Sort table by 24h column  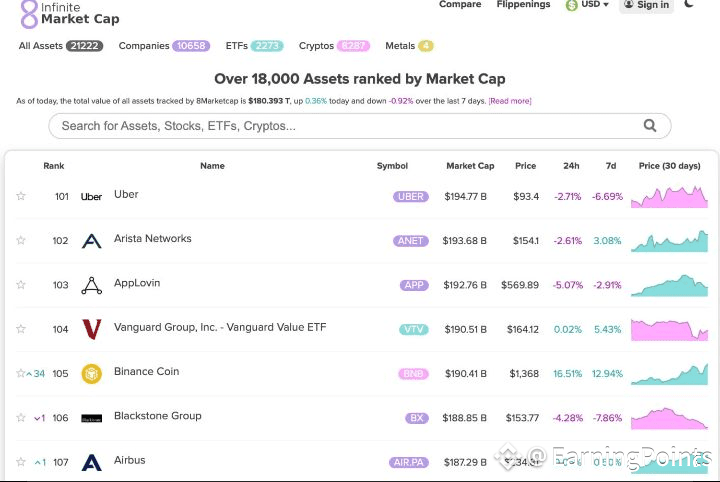571,166
